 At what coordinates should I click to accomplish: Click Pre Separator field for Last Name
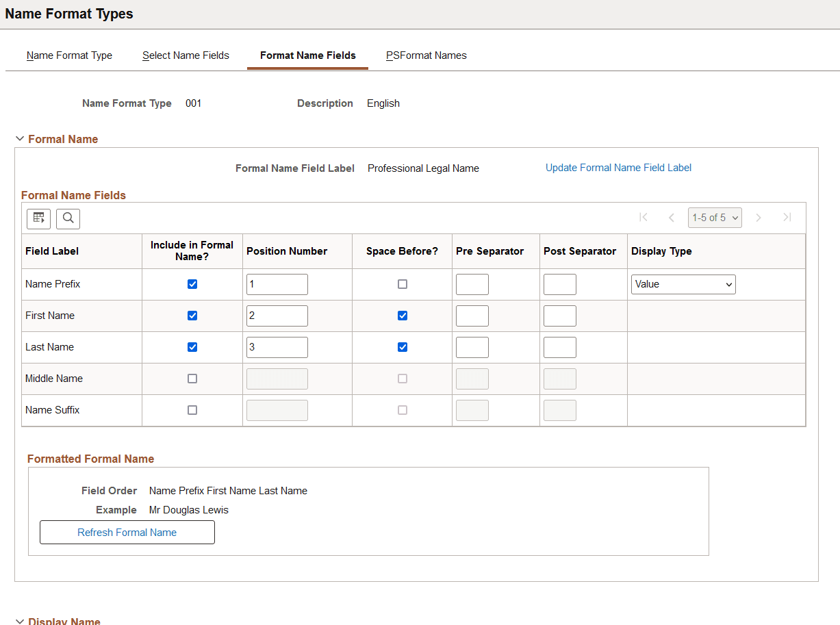(x=472, y=347)
